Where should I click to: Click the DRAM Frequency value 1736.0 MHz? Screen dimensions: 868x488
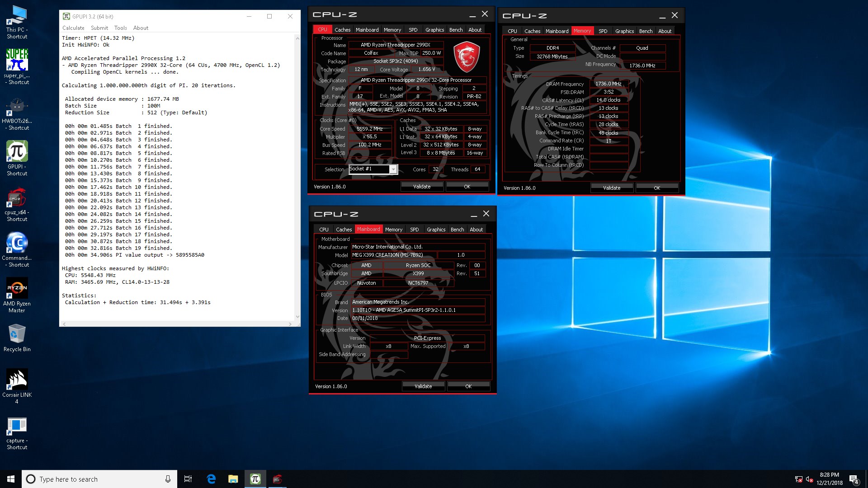click(x=609, y=84)
